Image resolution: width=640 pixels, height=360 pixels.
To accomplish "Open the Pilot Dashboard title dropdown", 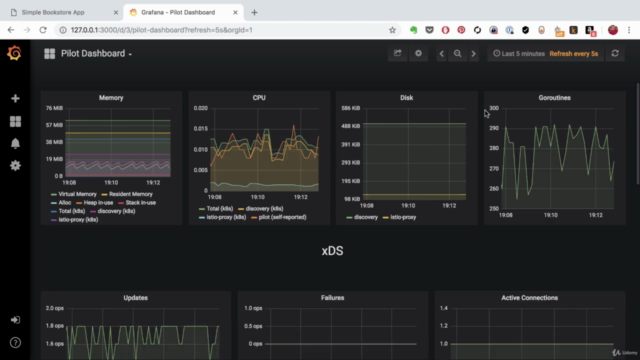I will click(x=96, y=53).
